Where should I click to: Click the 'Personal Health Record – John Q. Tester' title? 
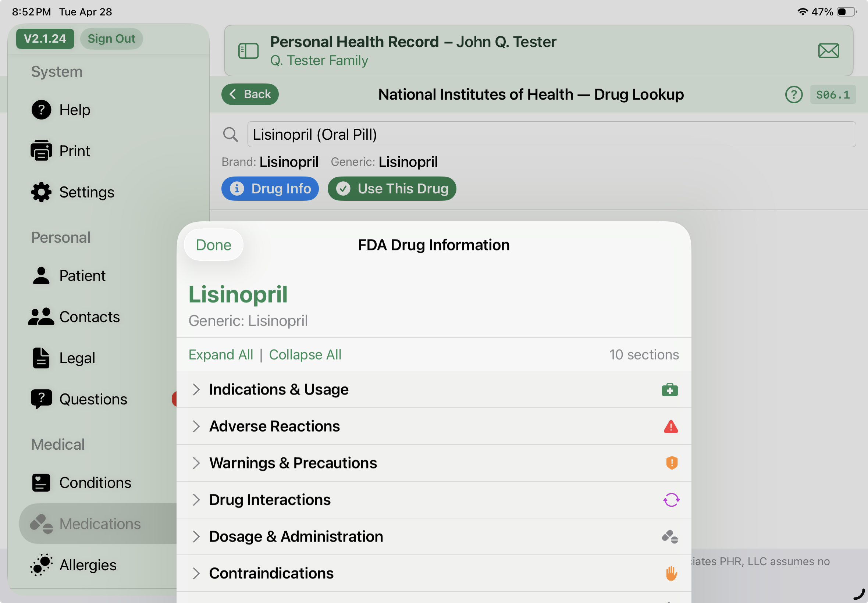[413, 42]
